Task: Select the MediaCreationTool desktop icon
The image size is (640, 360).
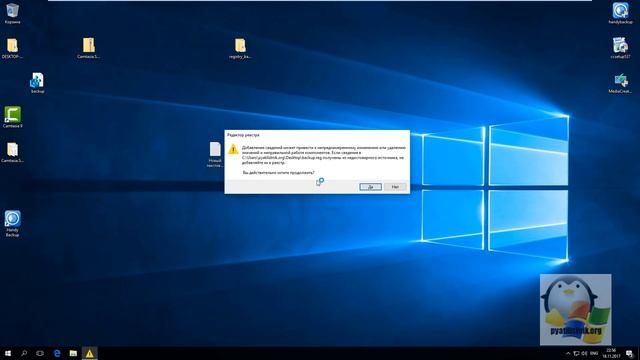Action: 620,83
